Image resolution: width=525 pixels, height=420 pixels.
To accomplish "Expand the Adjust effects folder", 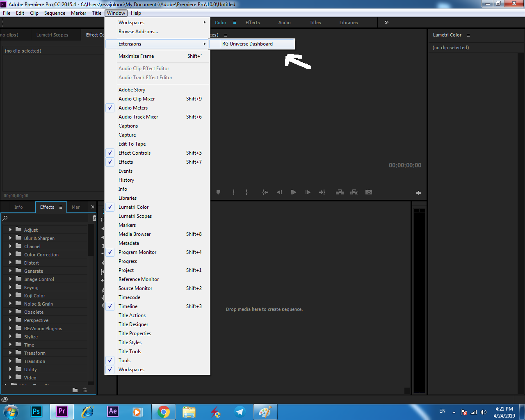I will (10, 230).
